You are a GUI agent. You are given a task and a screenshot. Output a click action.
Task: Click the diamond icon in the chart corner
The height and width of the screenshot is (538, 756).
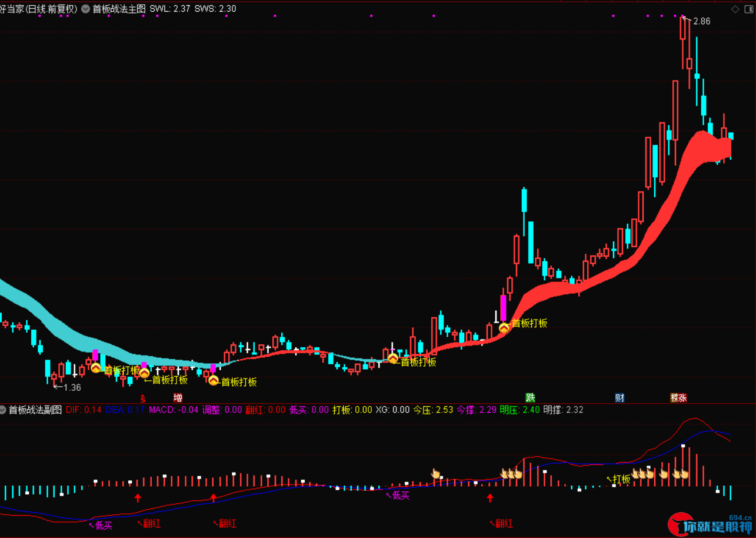pyautogui.click(x=735, y=9)
